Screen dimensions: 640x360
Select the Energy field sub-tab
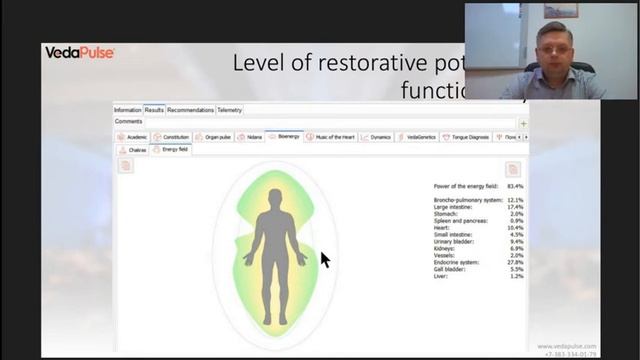(x=171, y=149)
